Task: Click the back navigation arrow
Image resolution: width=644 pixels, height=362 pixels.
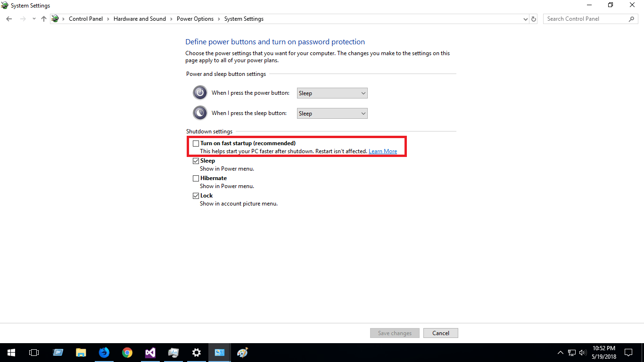Action: coord(9,19)
